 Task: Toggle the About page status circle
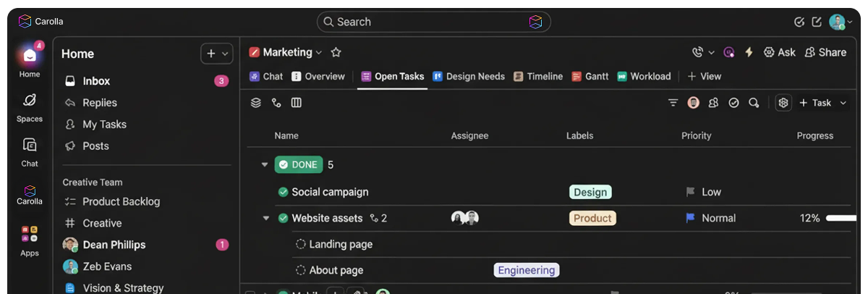click(300, 270)
